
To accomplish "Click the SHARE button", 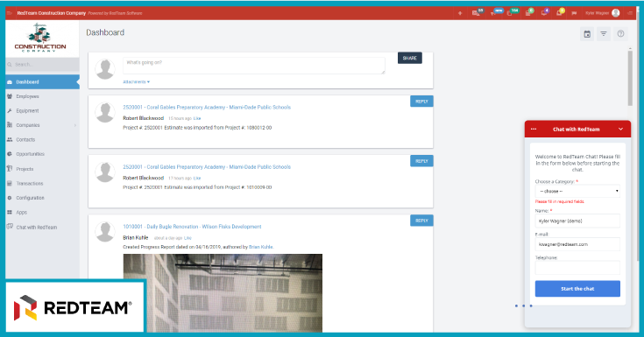I will coord(409,58).
